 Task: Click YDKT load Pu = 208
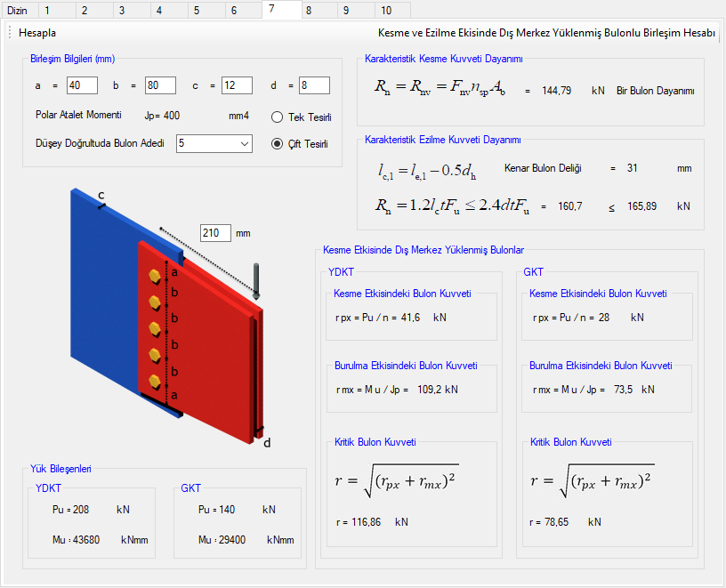(70, 510)
